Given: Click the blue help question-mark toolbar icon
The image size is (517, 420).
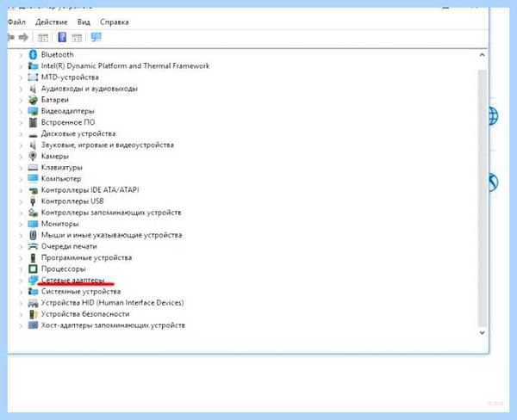Looking at the screenshot, I should [62, 37].
